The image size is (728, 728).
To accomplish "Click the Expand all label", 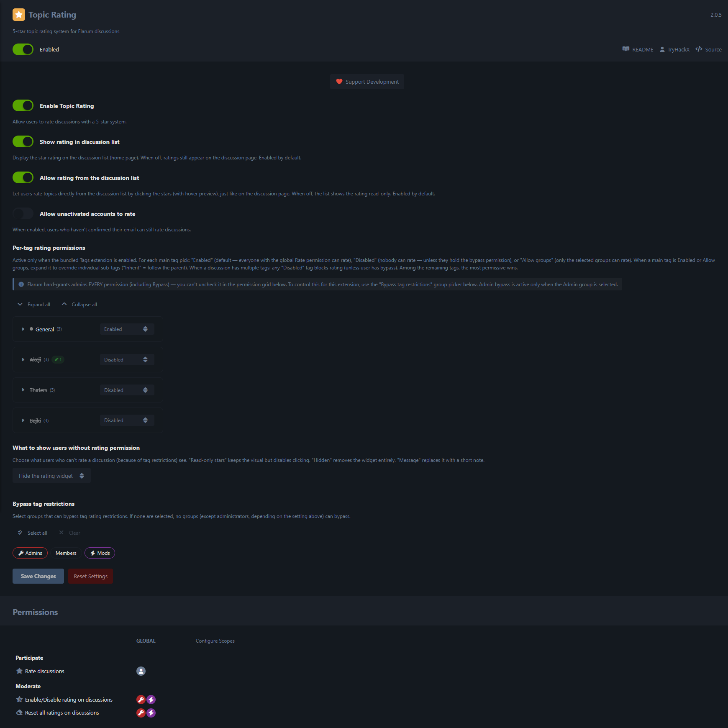I will 39,305.
